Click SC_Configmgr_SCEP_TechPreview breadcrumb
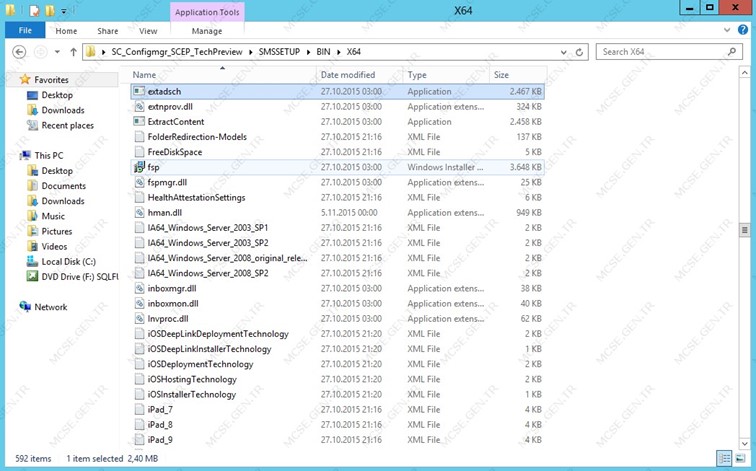The image size is (756, 471). [176, 52]
